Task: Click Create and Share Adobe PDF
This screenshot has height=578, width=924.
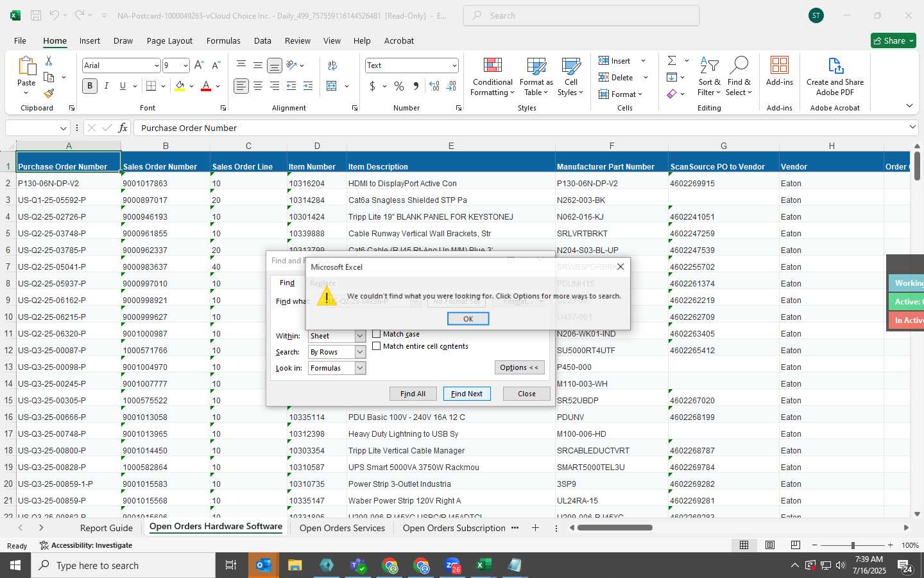Action: pyautogui.click(x=835, y=77)
